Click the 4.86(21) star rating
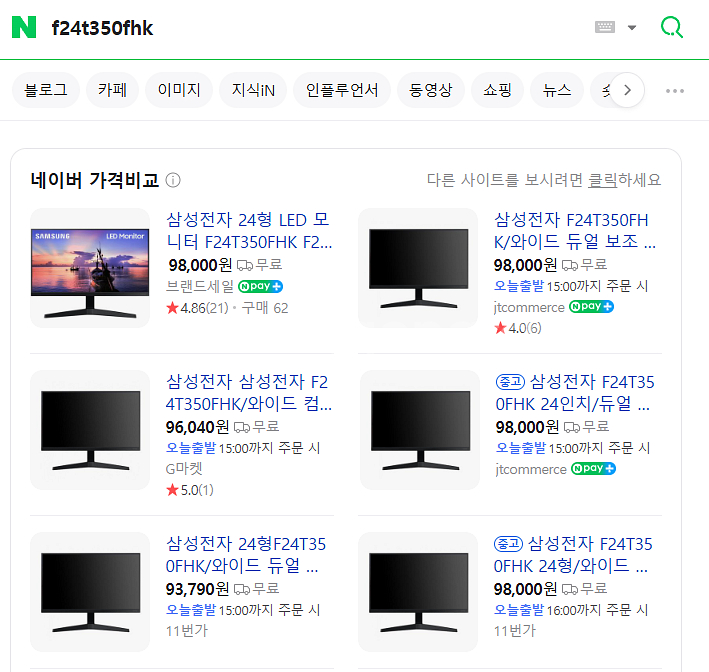Viewport: 709px width, 672px height. tap(197, 308)
